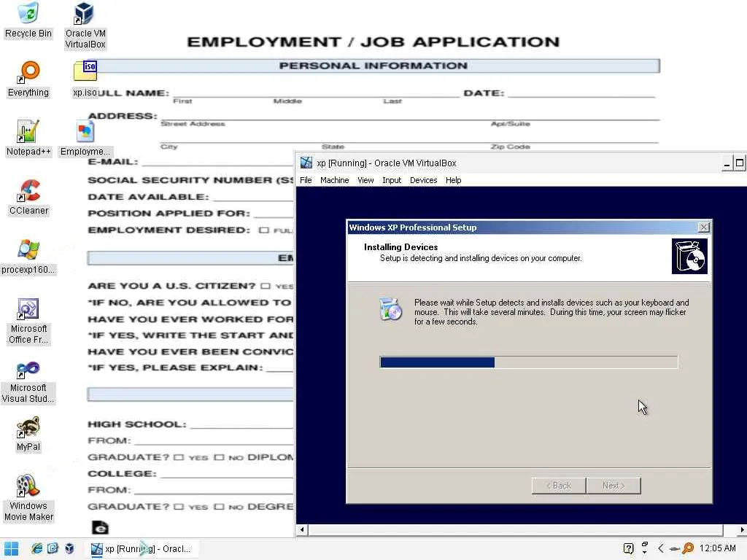747x560 pixels.
Task: Switch to xp [Running] taskbar button
Action: (x=142, y=549)
